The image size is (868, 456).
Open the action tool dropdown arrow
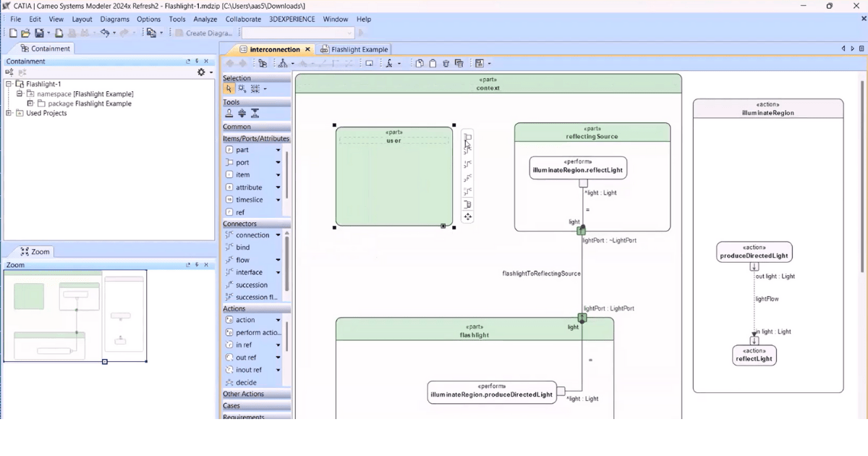click(x=278, y=320)
